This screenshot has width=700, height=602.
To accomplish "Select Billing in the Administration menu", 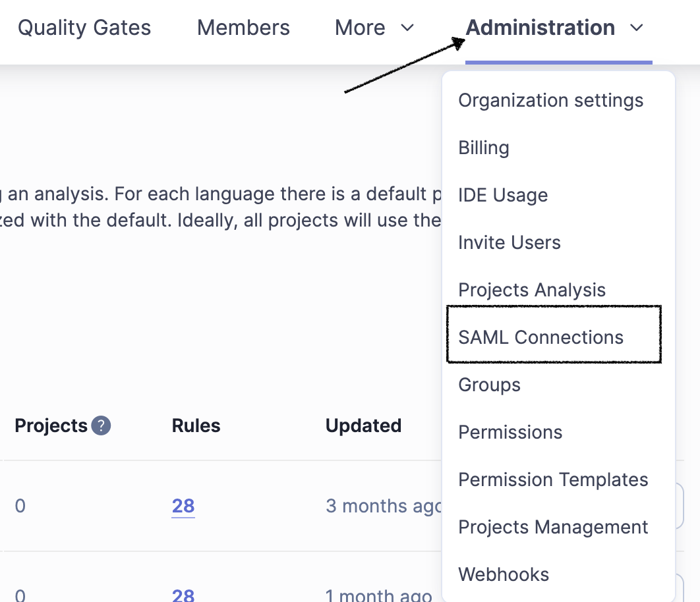I will (x=484, y=148).
